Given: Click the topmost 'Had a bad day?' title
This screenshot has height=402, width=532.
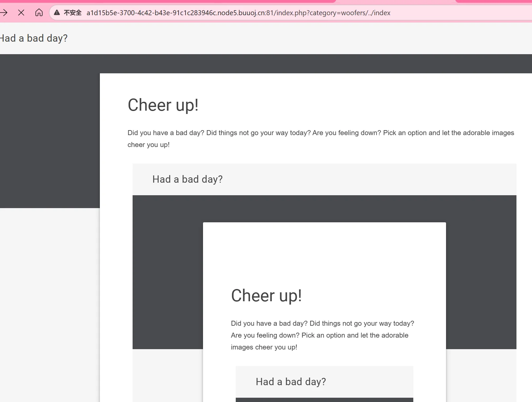Looking at the screenshot, I should (34, 38).
